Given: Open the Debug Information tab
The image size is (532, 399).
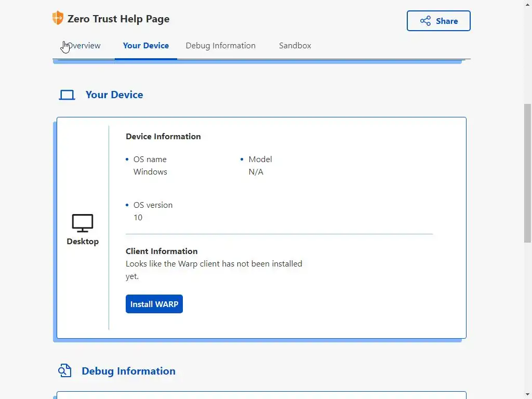Looking at the screenshot, I should (220, 46).
